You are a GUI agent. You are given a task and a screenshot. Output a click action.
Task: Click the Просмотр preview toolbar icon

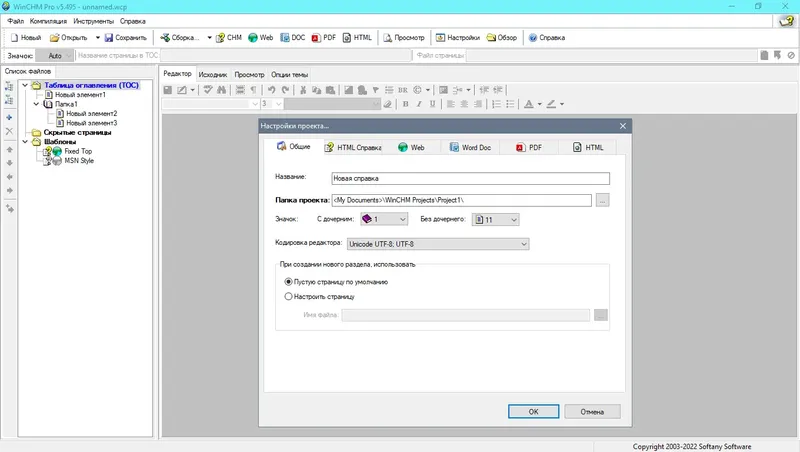tap(388, 38)
